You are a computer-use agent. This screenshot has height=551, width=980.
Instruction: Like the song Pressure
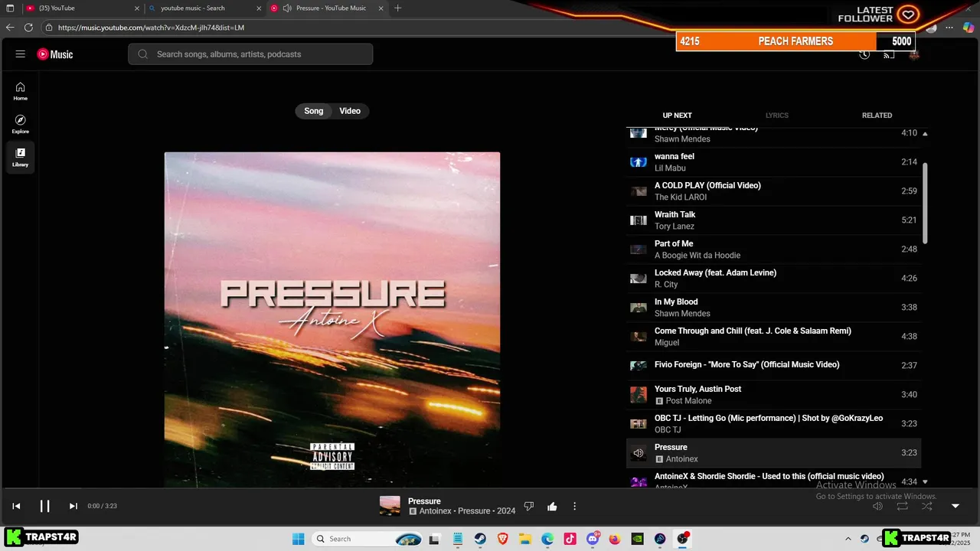[x=552, y=506]
